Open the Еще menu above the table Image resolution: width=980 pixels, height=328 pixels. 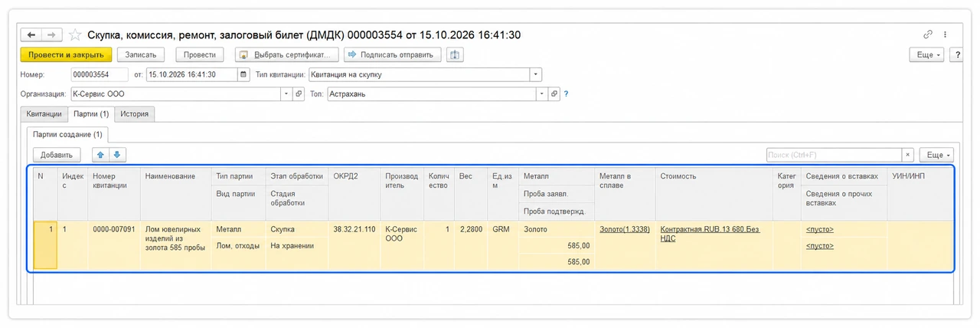936,155
